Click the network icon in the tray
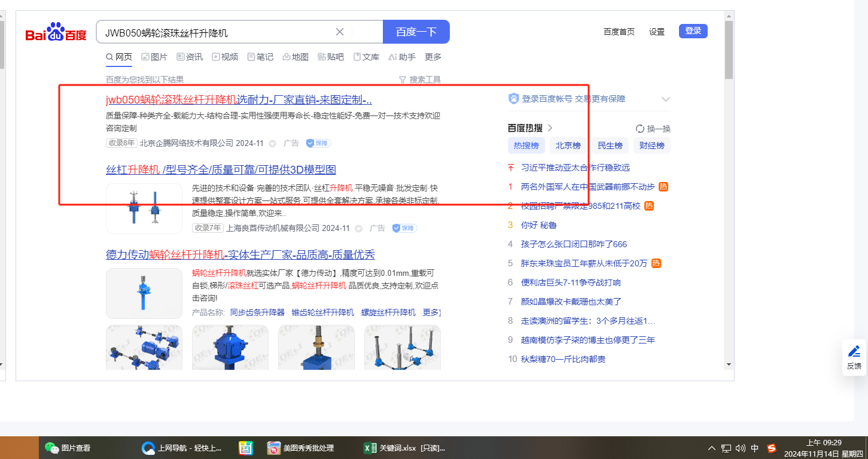 [x=726, y=448]
